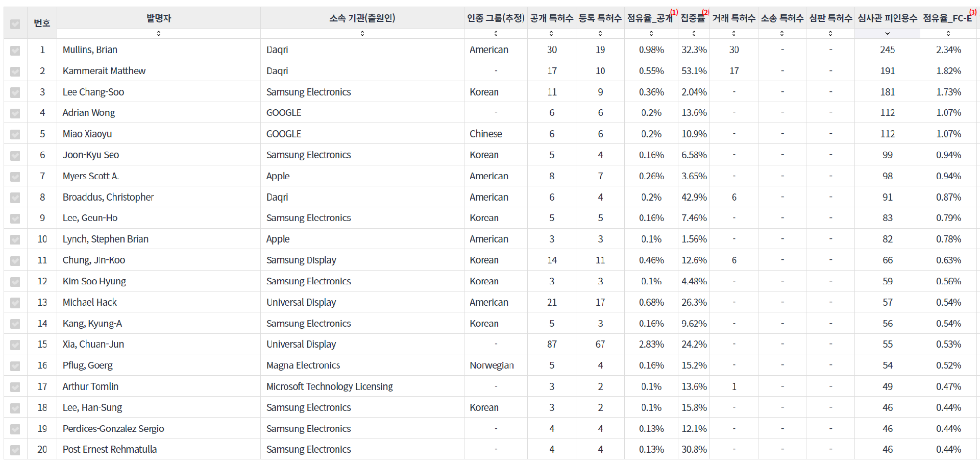Click concentration value 53.1%
Screen dimensions: 980x463
[x=694, y=70]
